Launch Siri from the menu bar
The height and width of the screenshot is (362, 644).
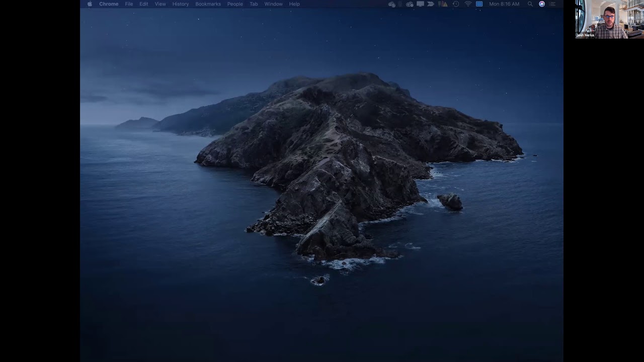[x=542, y=4]
